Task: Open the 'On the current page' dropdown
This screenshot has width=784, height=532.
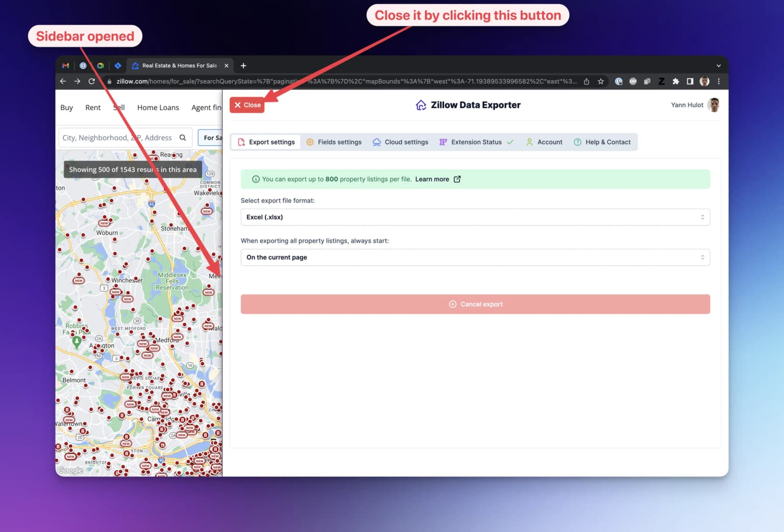Action: pyautogui.click(x=475, y=258)
